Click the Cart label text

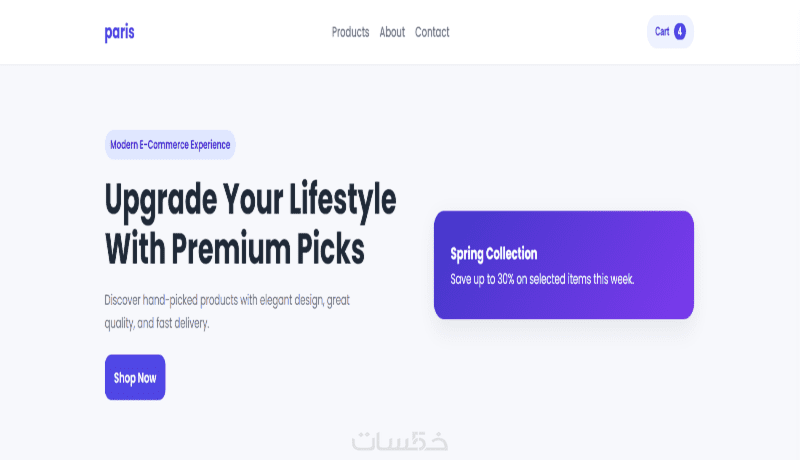click(662, 32)
